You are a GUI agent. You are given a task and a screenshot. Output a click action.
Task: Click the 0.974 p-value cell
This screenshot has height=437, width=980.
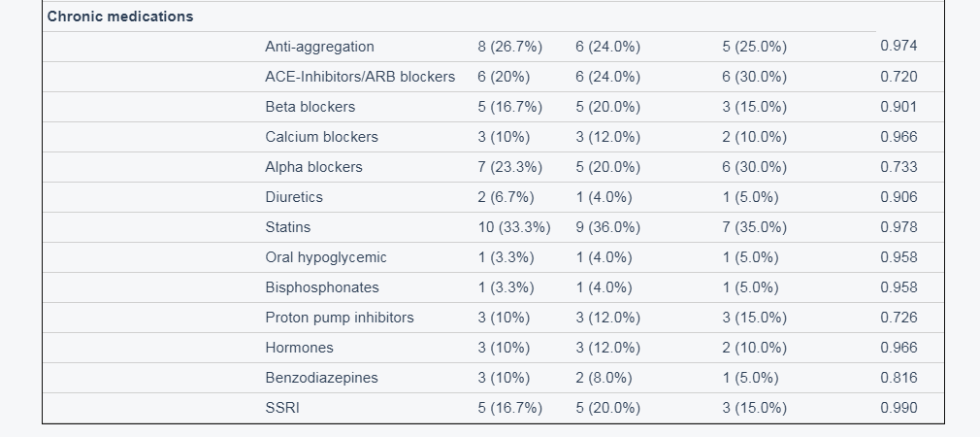(898, 46)
